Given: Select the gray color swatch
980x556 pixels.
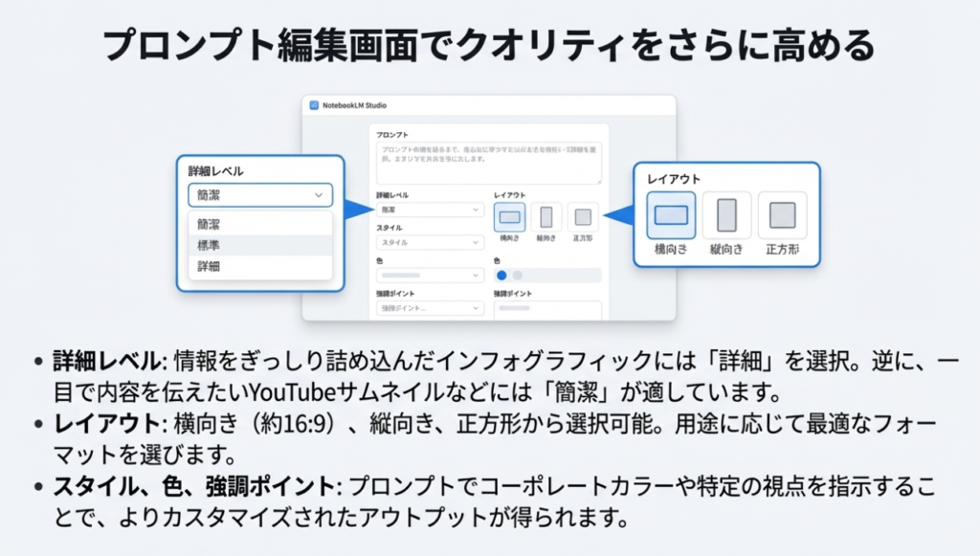Looking at the screenshot, I should click(518, 276).
